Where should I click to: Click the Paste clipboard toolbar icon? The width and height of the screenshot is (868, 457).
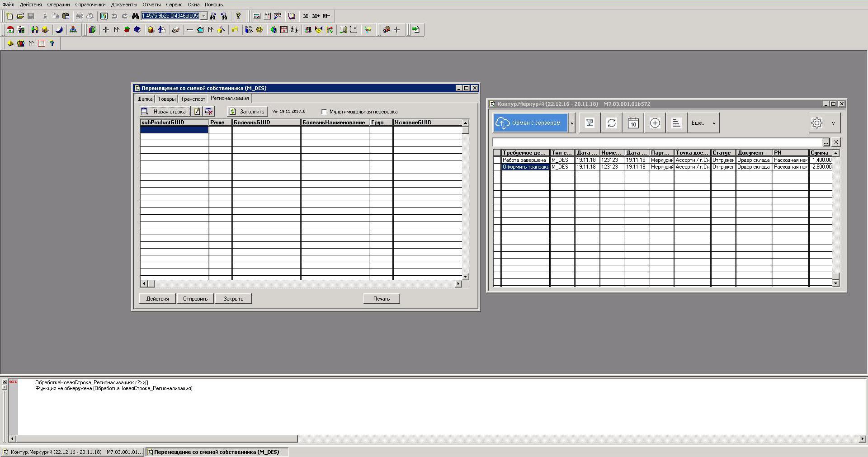tap(66, 16)
